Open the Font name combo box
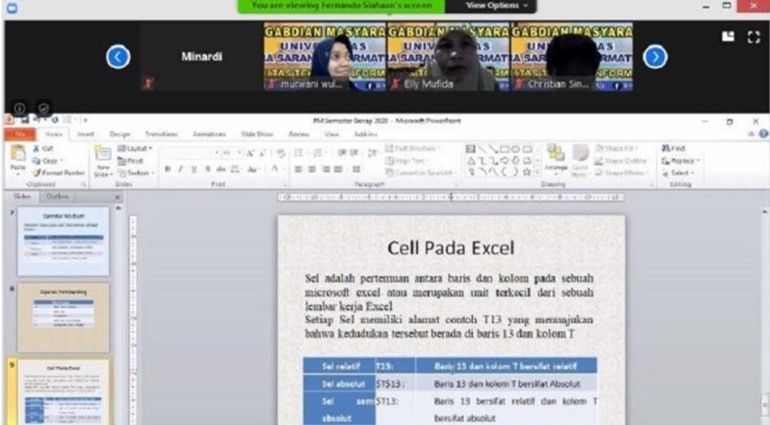 pos(191,153)
